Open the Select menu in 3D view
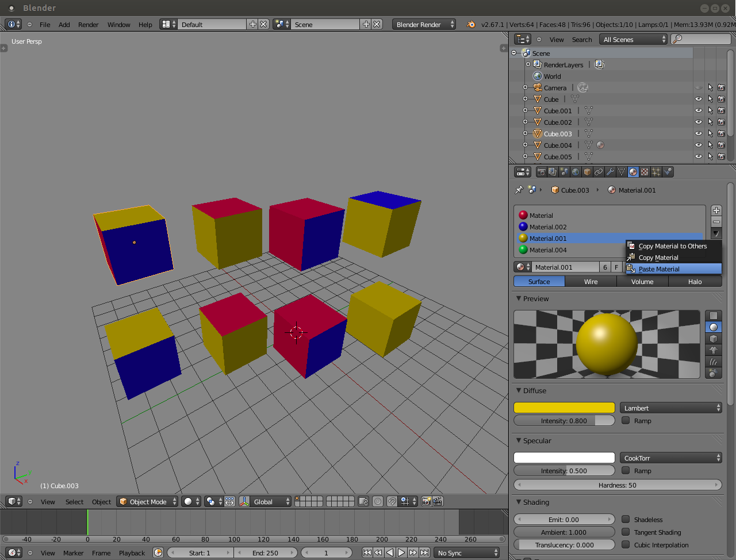The image size is (736, 560). (x=74, y=502)
